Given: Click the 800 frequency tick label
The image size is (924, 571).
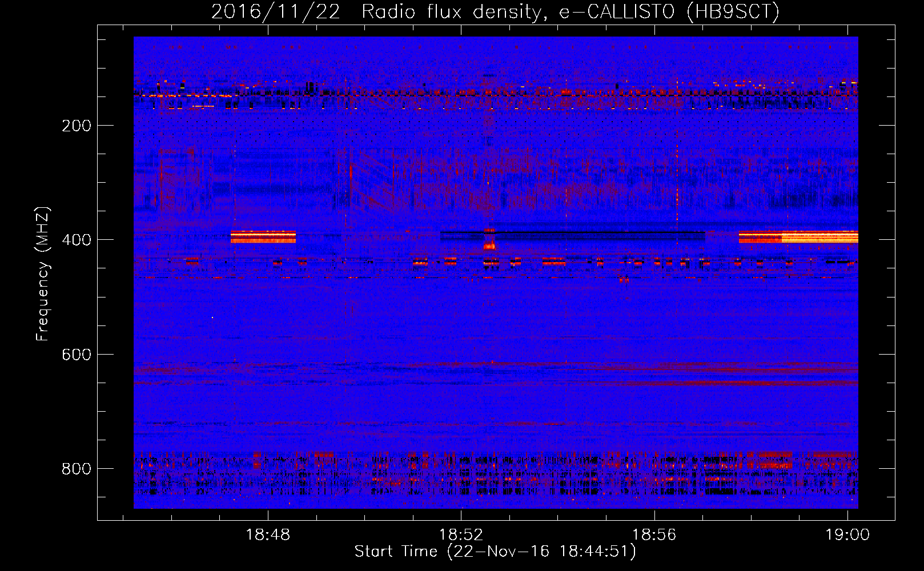Looking at the screenshot, I should pos(77,469).
